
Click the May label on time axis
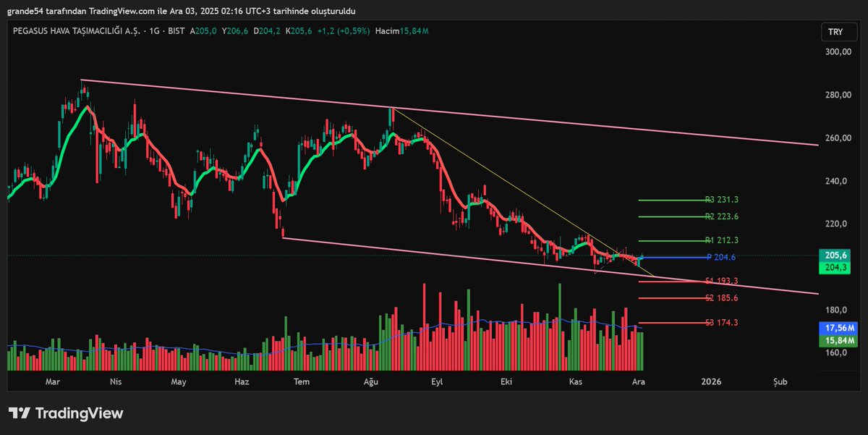click(x=178, y=381)
